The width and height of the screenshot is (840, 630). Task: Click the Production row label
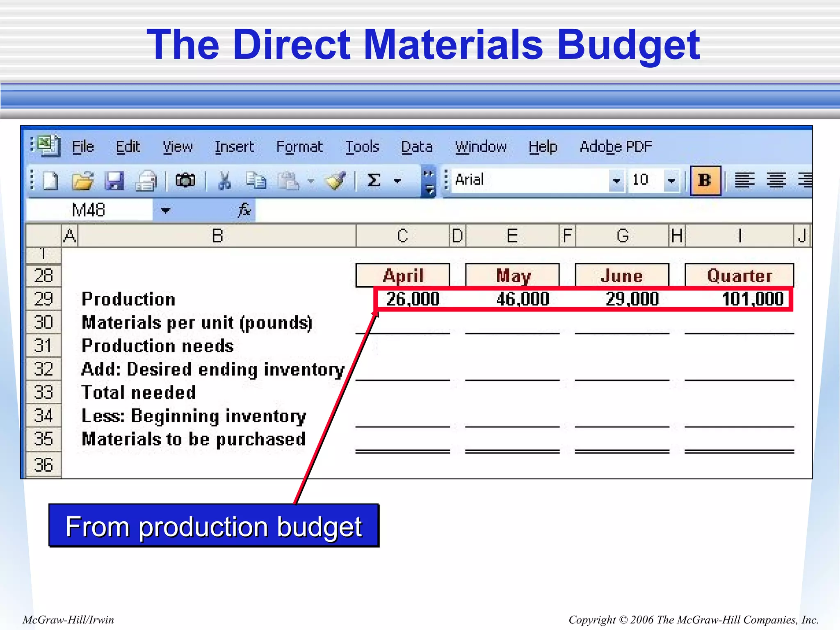click(128, 299)
